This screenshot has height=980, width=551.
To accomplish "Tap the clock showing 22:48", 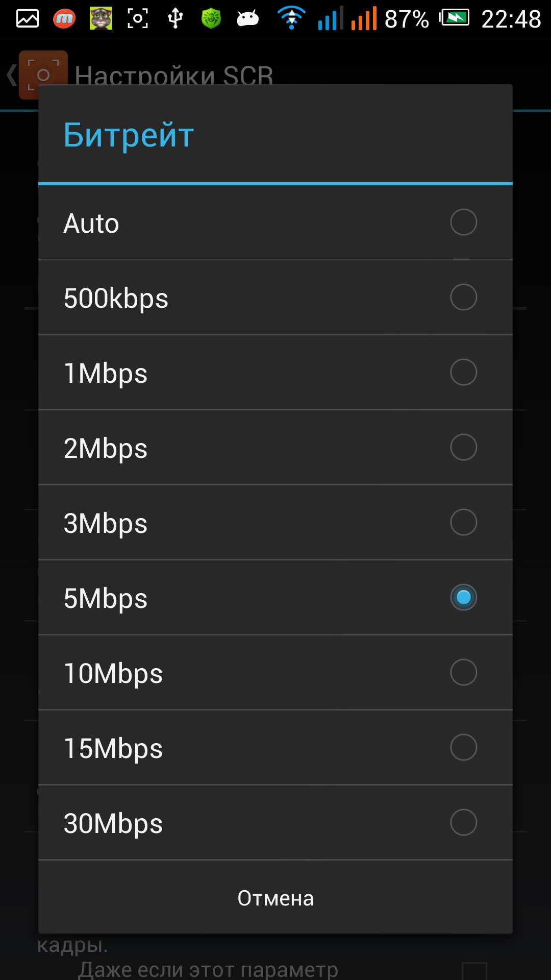I will (511, 19).
